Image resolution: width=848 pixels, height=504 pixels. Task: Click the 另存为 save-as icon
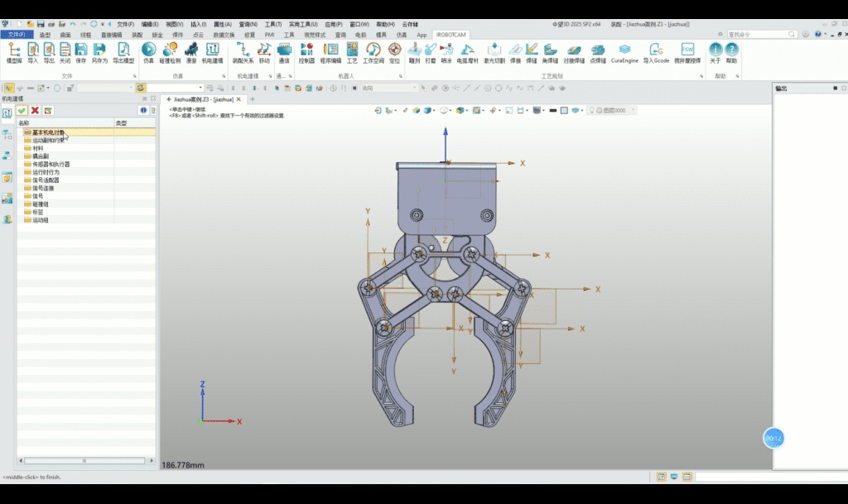tap(99, 53)
